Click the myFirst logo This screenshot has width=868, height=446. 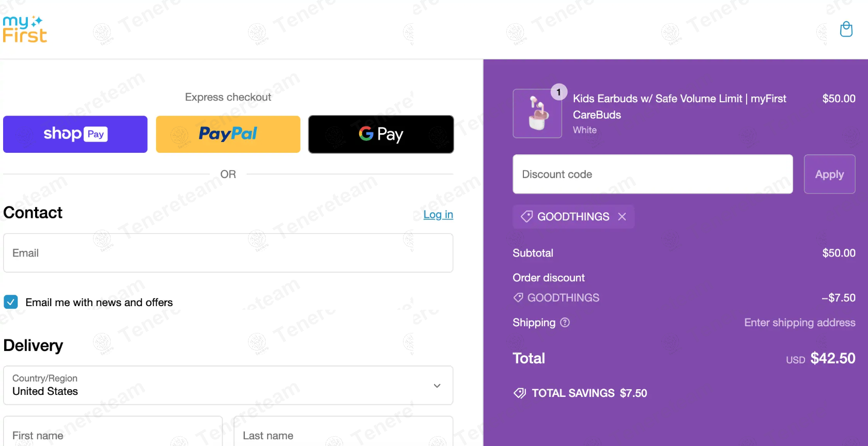25,29
